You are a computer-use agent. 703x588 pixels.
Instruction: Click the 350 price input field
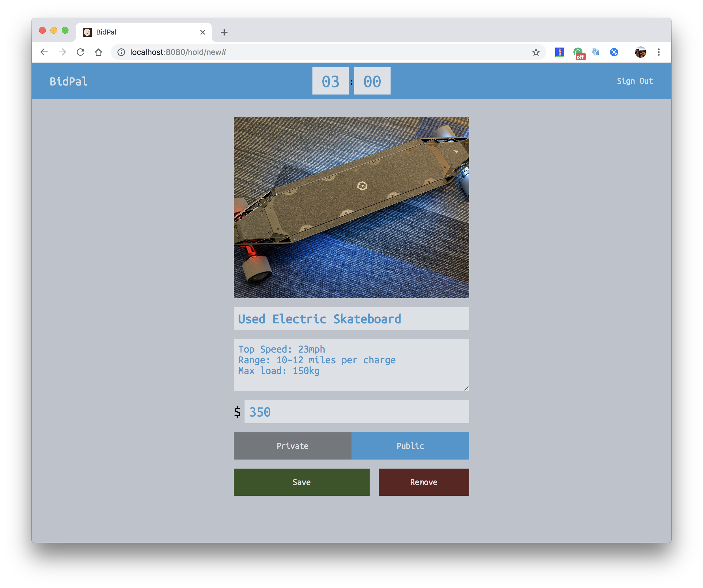(356, 412)
